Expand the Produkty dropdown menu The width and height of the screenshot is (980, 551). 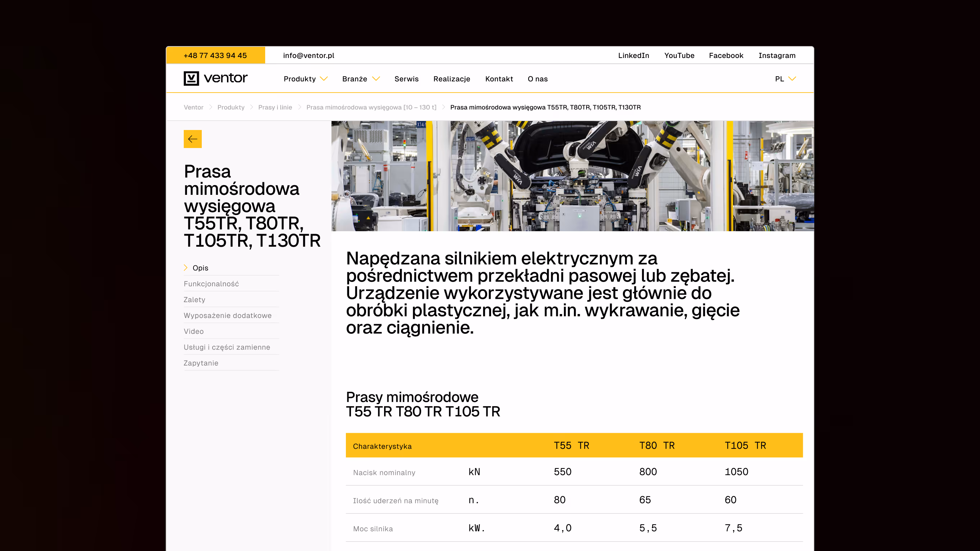pos(305,79)
